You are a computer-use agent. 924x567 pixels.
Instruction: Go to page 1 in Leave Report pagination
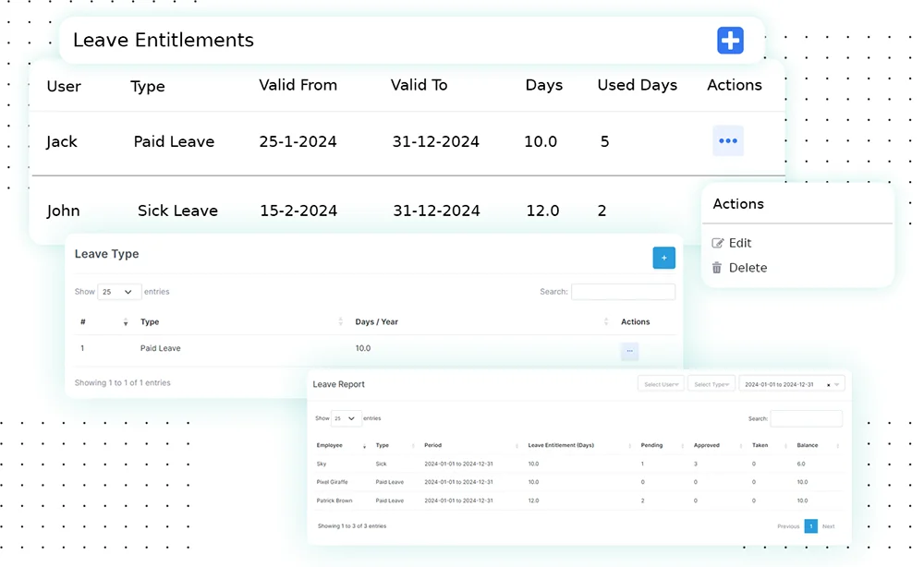click(810, 526)
